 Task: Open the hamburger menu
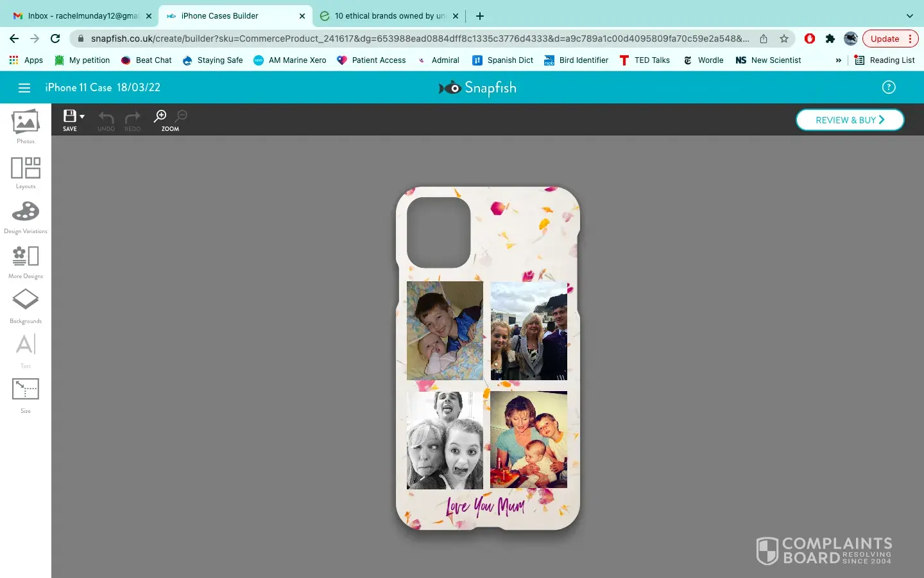click(x=24, y=88)
